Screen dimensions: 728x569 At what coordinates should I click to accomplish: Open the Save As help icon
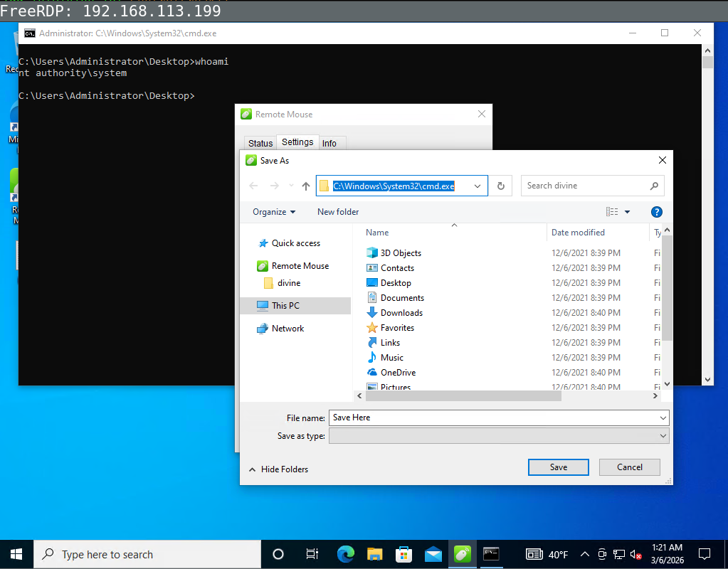pyautogui.click(x=656, y=212)
